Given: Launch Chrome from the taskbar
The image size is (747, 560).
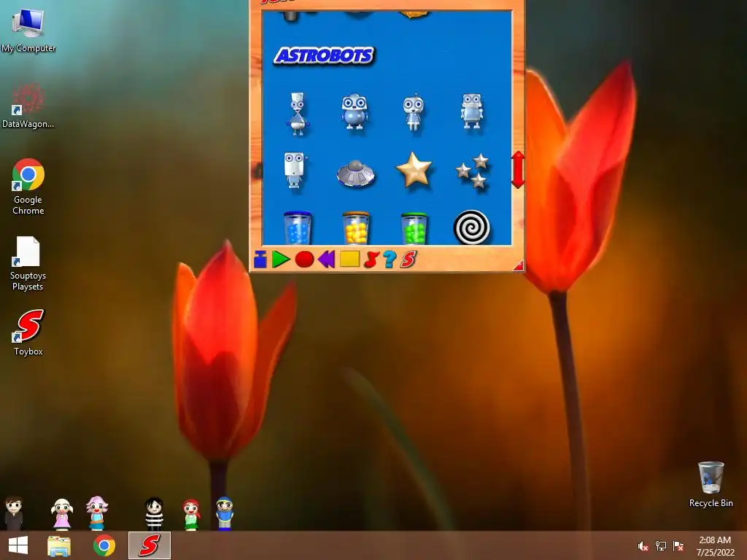Looking at the screenshot, I should pos(104,545).
